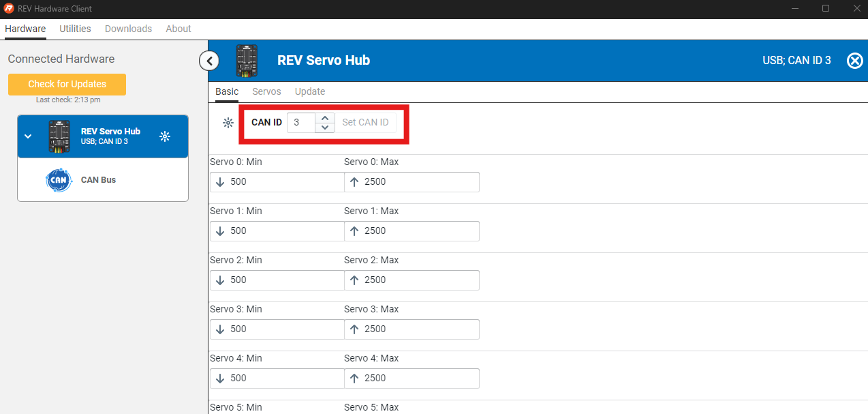Viewport: 868px width, 414px height.
Task: Increase CAN ID with the up arrow
Action: [x=325, y=118]
